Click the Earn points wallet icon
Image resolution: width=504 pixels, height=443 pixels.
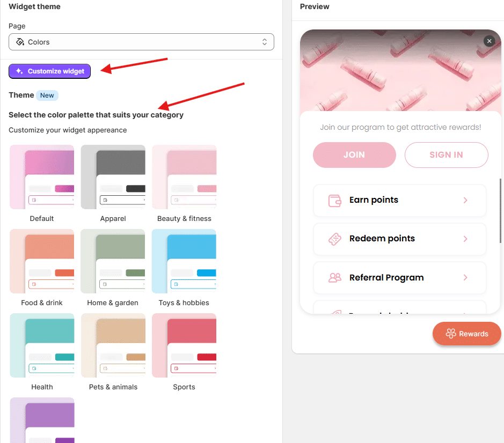coord(335,200)
